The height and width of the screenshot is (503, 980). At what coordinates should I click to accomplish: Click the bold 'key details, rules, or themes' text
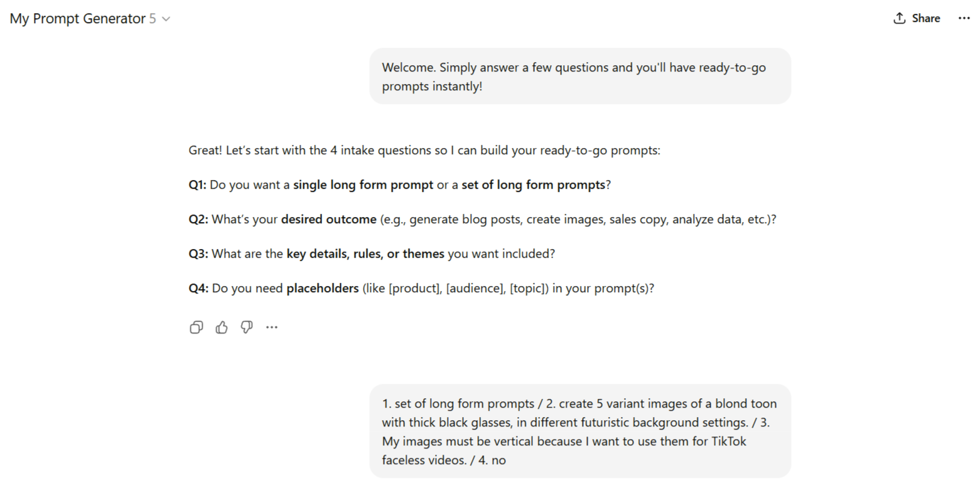click(x=365, y=254)
